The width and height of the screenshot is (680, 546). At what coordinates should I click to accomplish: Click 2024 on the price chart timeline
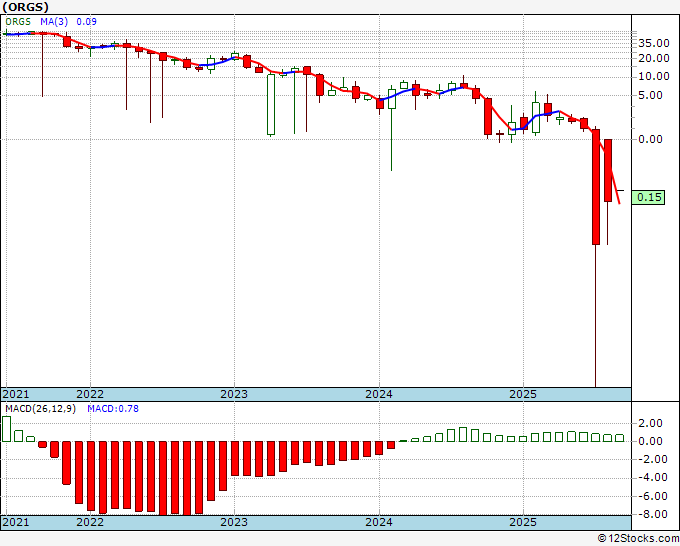click(x=379, y=394)
